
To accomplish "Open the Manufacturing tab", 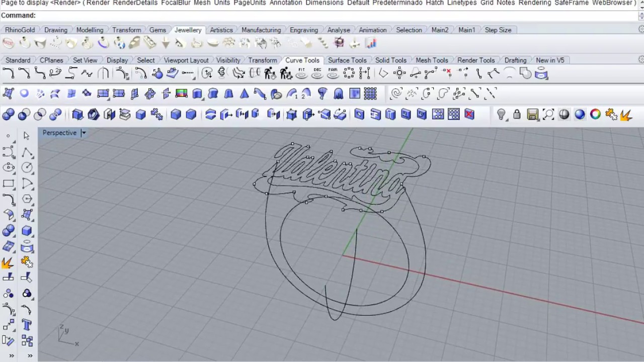I will [261, 30].
